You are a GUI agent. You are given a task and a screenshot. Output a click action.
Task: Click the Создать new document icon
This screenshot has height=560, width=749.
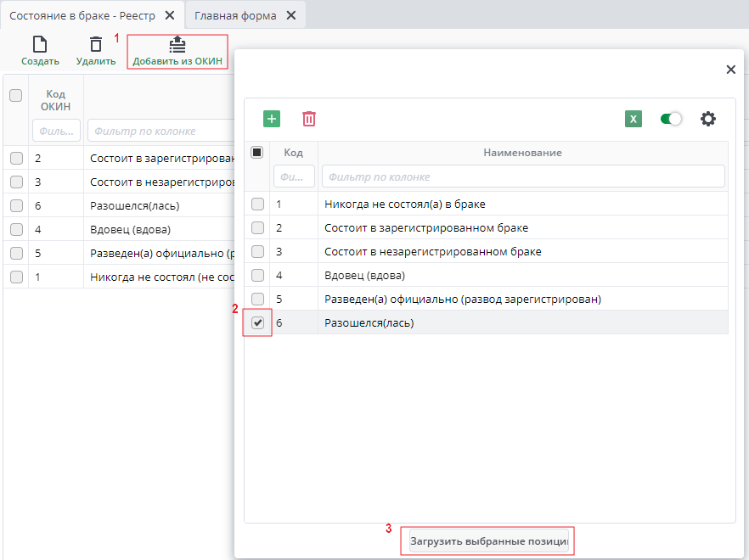40,45
